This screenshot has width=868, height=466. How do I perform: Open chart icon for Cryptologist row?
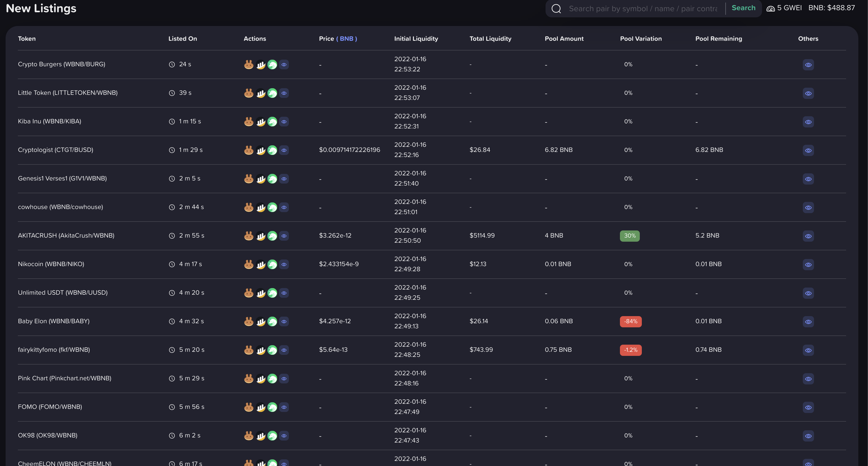pos(261,150)
